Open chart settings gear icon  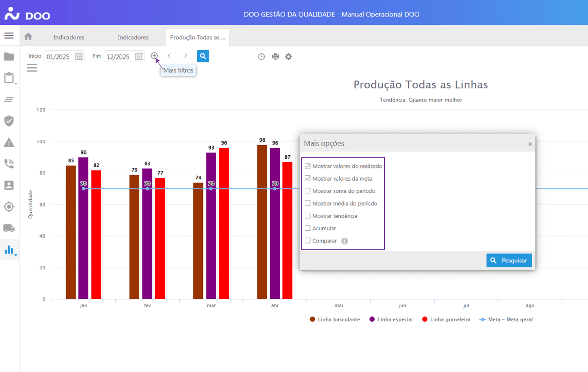(x=289, y=56)
